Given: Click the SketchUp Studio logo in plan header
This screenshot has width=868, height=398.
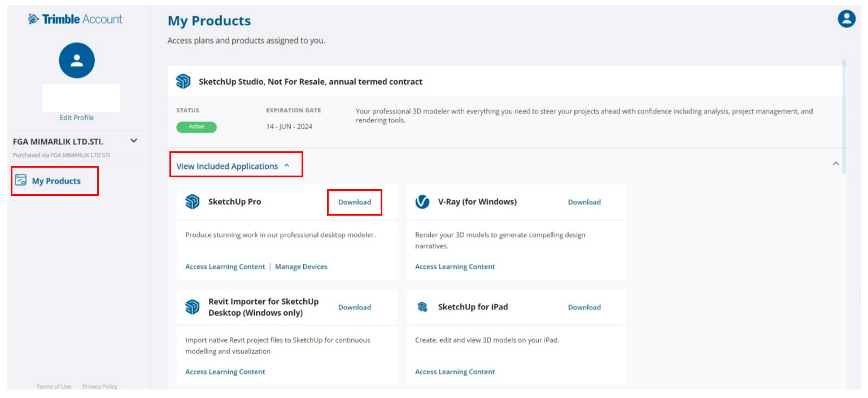Looking at the screenshot, I should click(x=183, y=81).
